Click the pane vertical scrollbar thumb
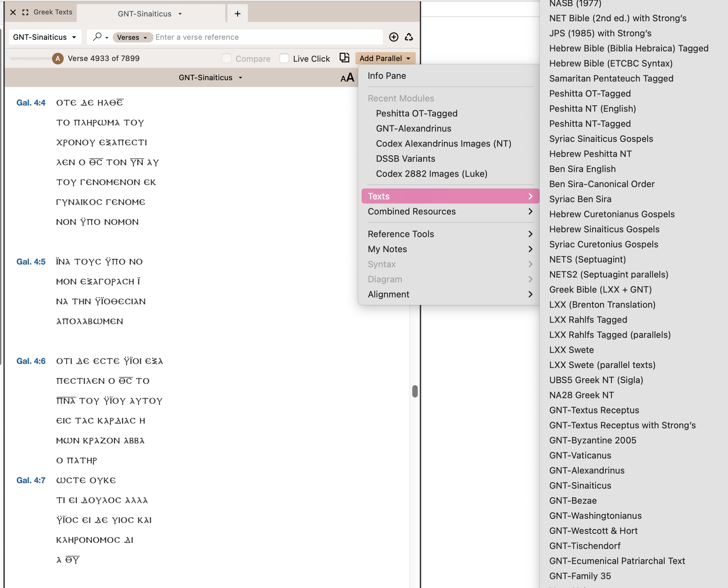Viewport: 728px width, 588px height. [x=415, y=391]
